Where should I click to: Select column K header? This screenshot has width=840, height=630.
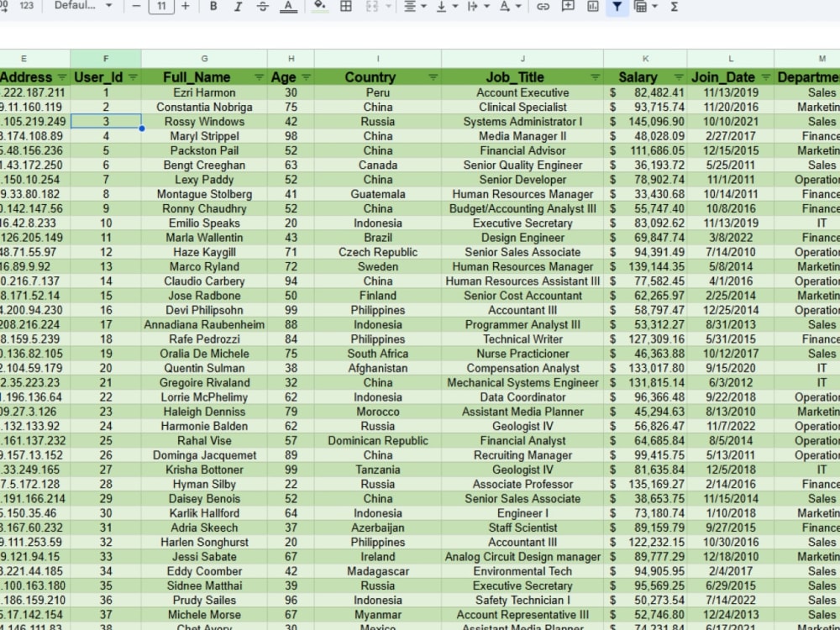tap(645, 59)
